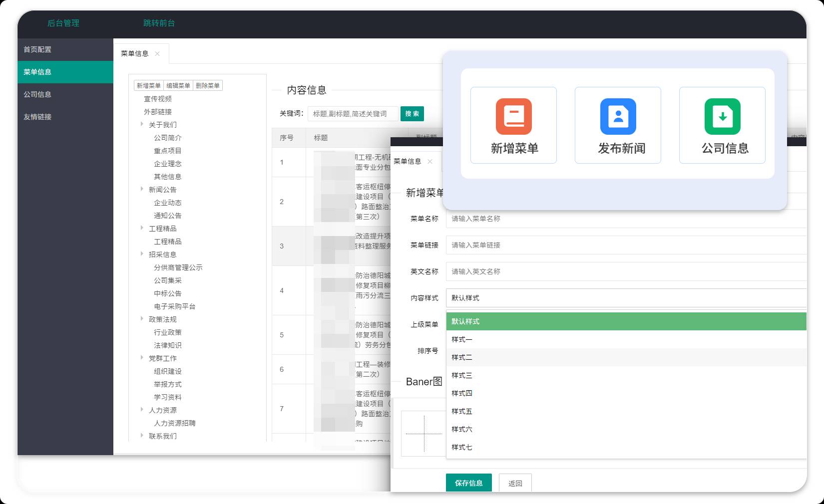The width and height of the screenshot is (824, 504).
Task: Select 公司简介 in the menu tree
Action: [x=168, y=138]
